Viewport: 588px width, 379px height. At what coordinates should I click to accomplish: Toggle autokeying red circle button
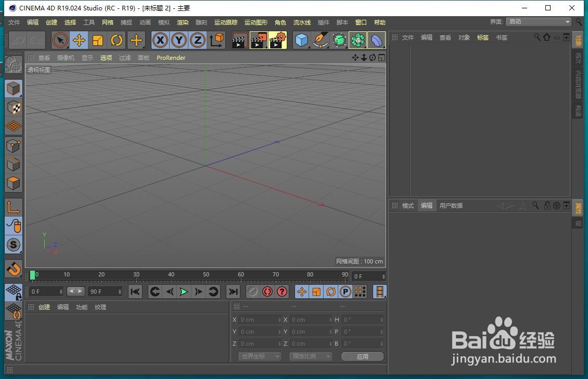pos(267,292)
